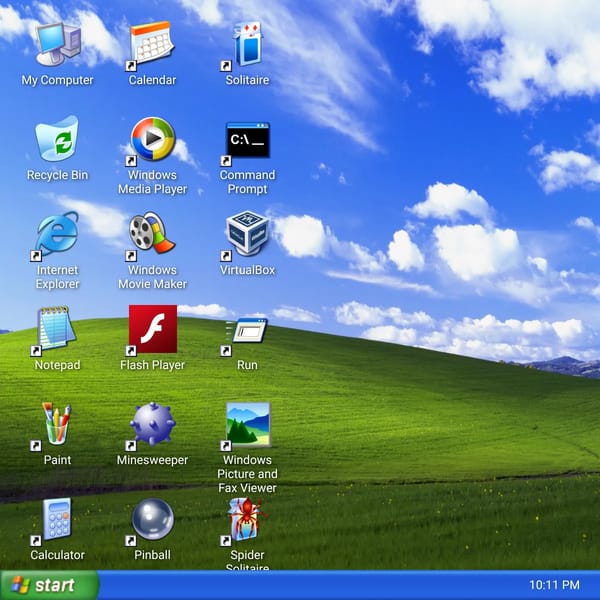Screen dimensions: 600x600
Task: Select the Calendar shortcut icon
Action: click(x=152, y=44)
